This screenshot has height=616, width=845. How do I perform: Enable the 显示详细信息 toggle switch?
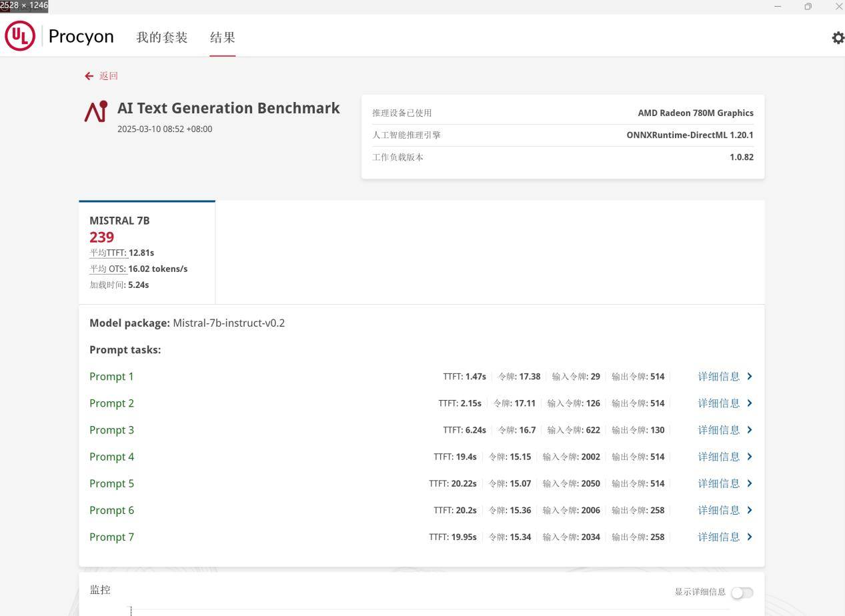coord(742,593)
